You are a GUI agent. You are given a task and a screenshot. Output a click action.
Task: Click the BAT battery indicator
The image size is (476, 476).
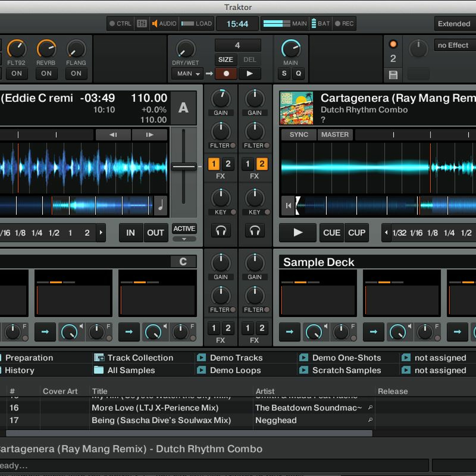[x=321, y=24]
